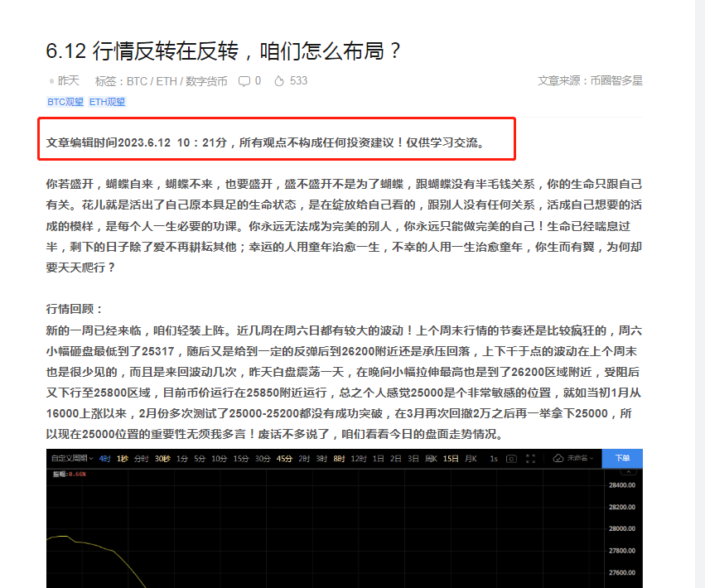This screenshot has height=588, width=705.
Task: Open the ETH观望 tag
Action: pos(107,102)
